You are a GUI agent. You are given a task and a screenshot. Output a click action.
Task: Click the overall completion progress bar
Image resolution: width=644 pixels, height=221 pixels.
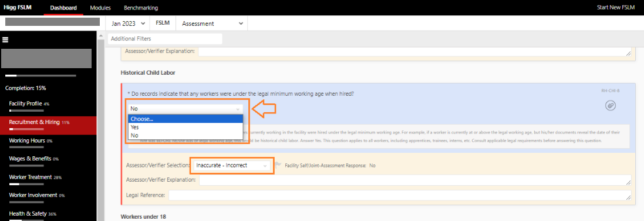41,76
